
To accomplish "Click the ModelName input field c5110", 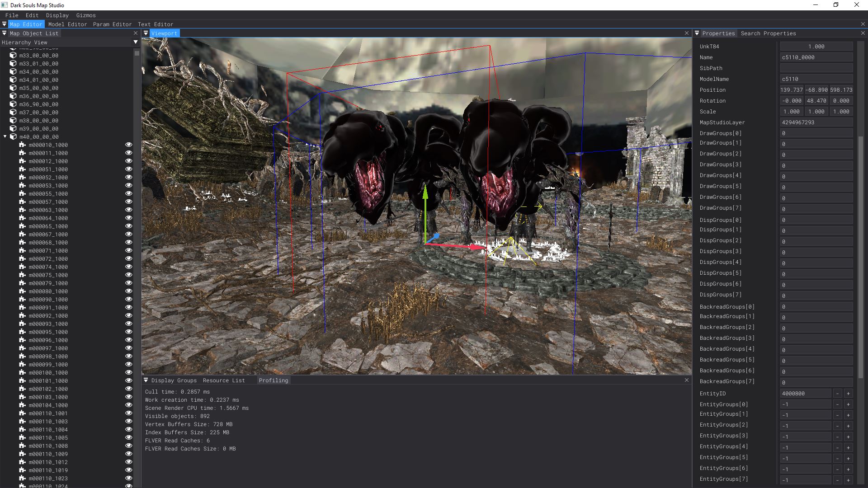I will (816, 79).
